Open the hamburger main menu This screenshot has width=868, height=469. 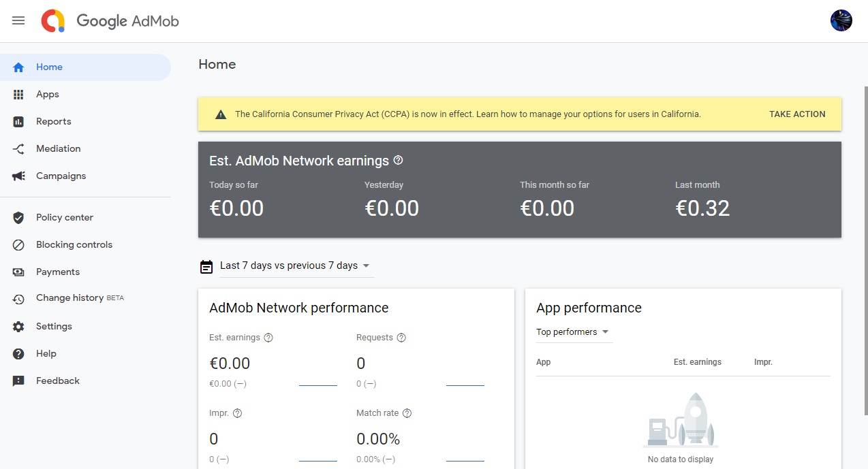pyautogui.click(x=18, y=20)
